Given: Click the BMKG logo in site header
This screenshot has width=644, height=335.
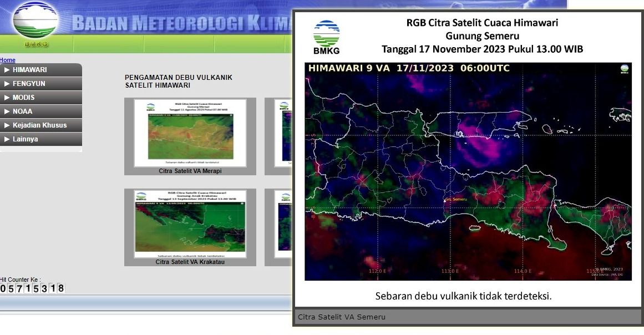Looking at the screenshot, I should (x=36, y=24).
